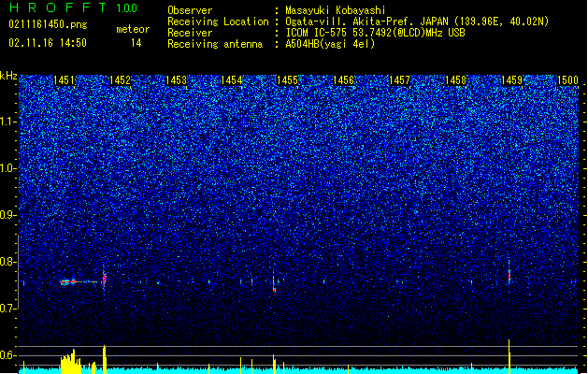Click the Observer label
The width and height of the screenshot is (588, 374).
pyautogui.click(x=190, y=10)
